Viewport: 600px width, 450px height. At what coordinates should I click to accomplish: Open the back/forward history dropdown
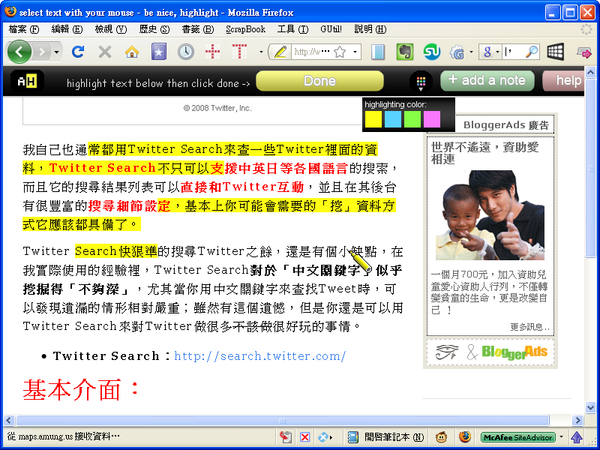57,52
